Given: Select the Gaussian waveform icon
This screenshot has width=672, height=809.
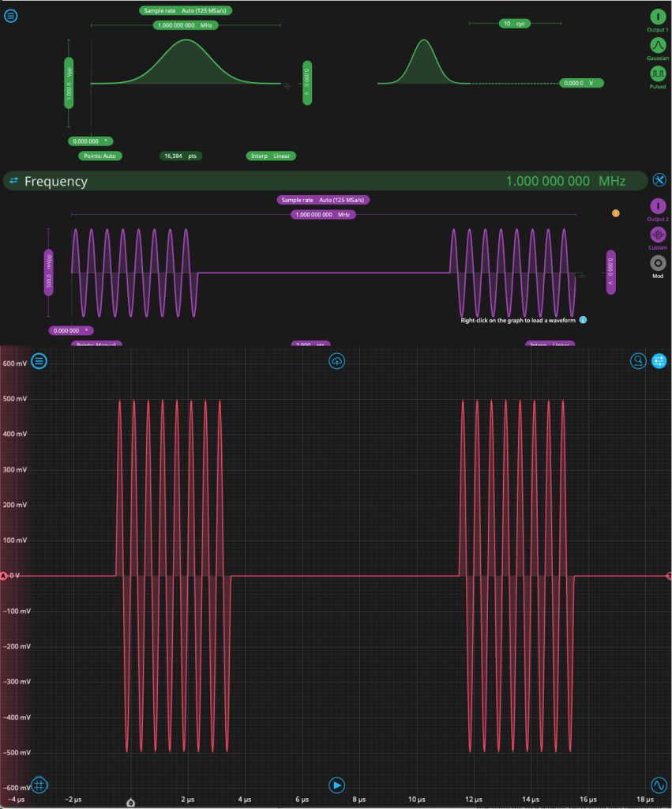Looking at the screenshot, I should point(658,45).
